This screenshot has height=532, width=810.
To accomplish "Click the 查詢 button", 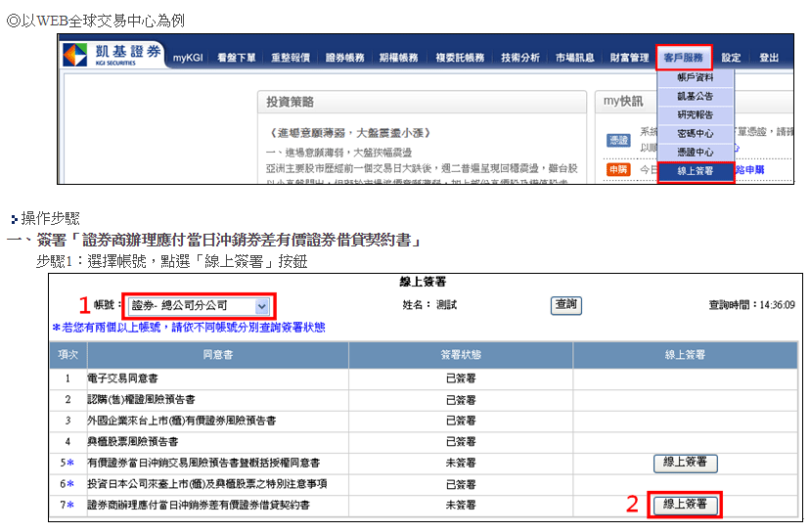I will point(566,305).
